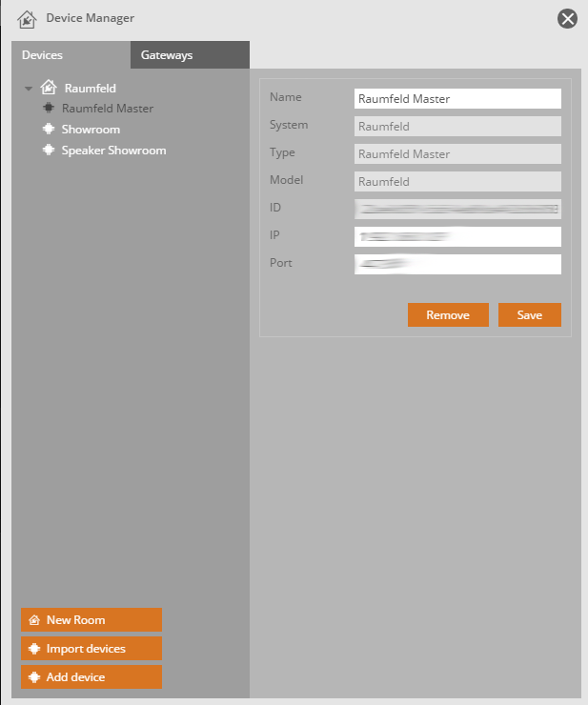Screen dimensions: 588x705
Task: Click the house icon on New Room button
Action: (x=34, y=620)
